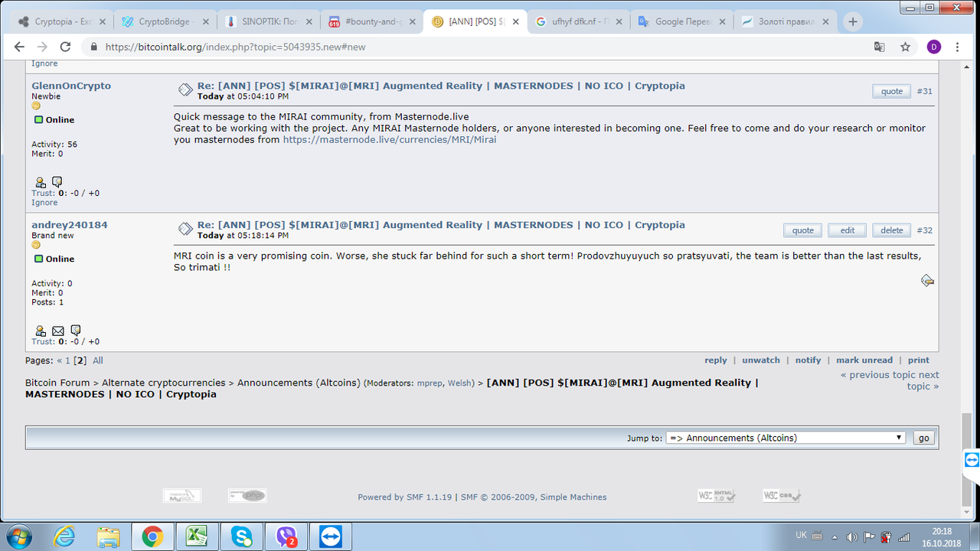Click notify link
Viewport: 980px width, 551px height.
tap(808, 360)
